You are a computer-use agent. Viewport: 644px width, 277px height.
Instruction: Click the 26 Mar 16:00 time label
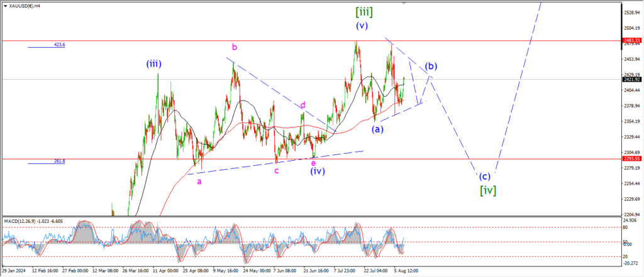(x=135, y=271)
